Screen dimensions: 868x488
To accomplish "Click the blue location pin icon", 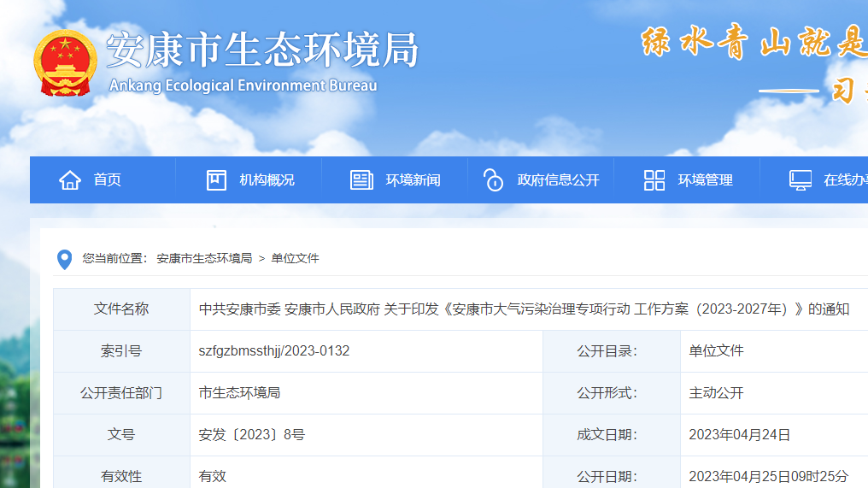I will coord(64,259).
